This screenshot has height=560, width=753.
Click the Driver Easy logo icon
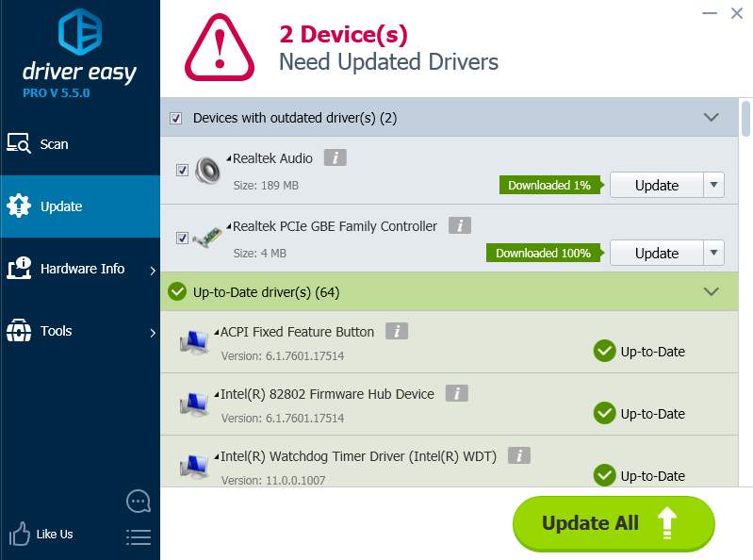tap(80, 32)
